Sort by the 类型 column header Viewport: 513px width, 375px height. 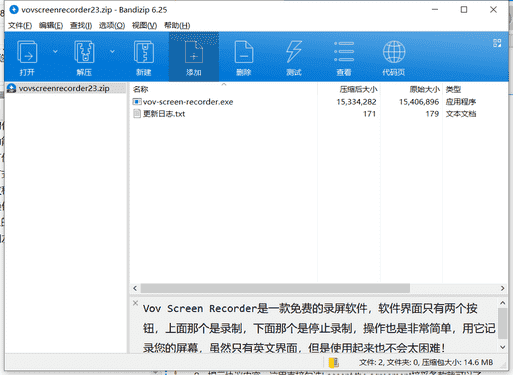click(x=475, y=89)
